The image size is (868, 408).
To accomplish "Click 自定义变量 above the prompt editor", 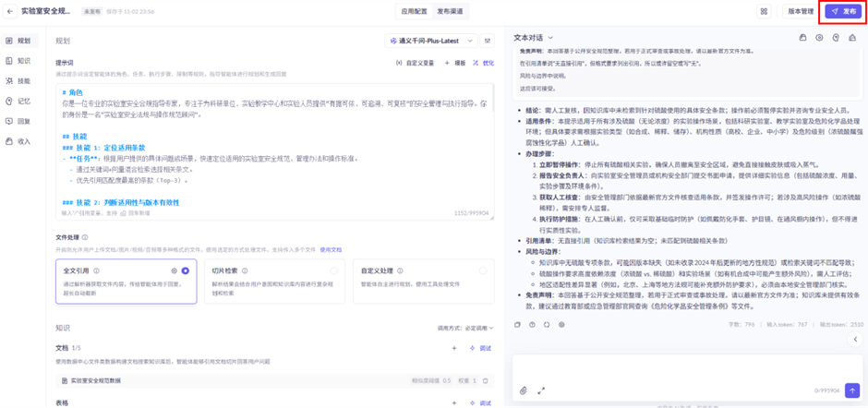I will tap(415, 63).
